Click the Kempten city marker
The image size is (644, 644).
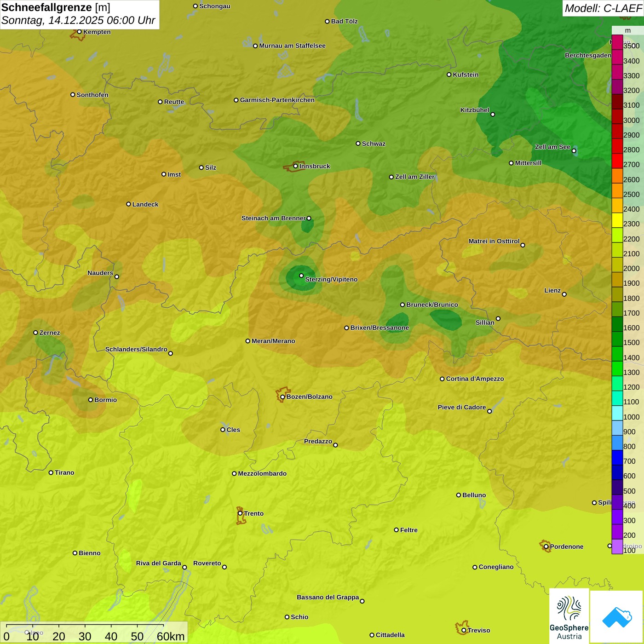point(79,32)
